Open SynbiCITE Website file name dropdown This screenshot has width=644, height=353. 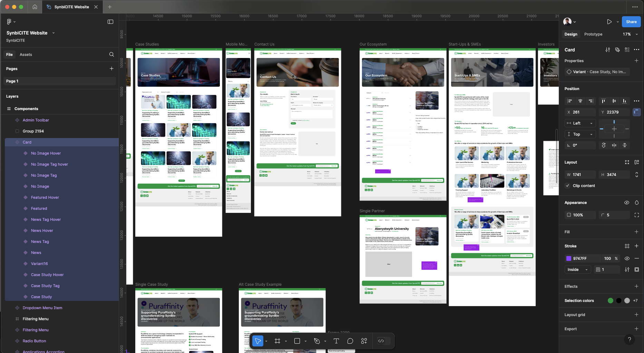point(53,33)
